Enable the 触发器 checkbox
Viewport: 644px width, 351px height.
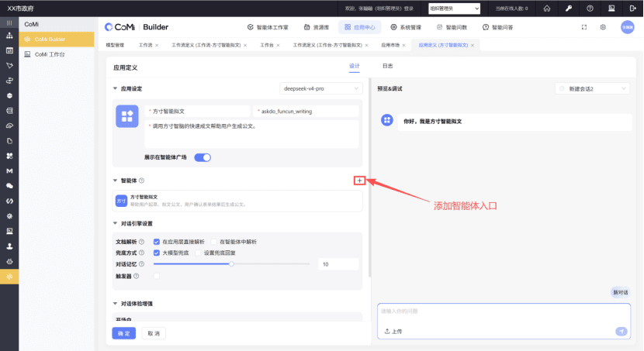click(x=156, y=276)
